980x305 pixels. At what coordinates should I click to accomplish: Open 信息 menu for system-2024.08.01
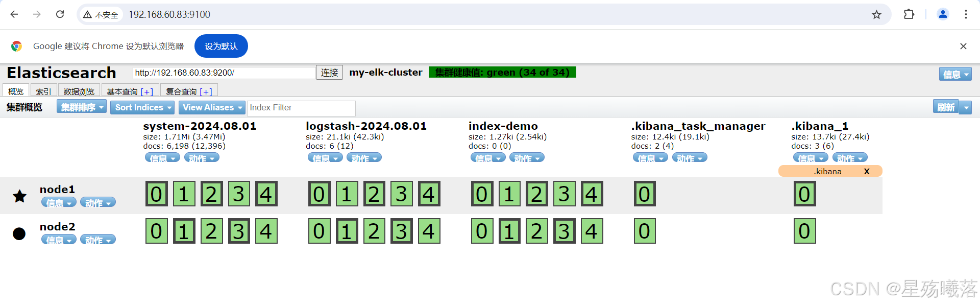(162, 158)
